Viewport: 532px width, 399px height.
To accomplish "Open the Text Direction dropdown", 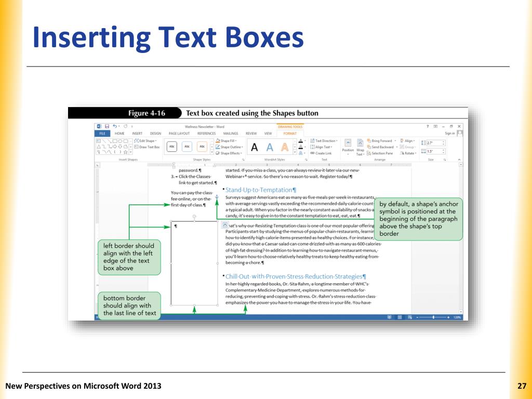I will click(324, 141).
